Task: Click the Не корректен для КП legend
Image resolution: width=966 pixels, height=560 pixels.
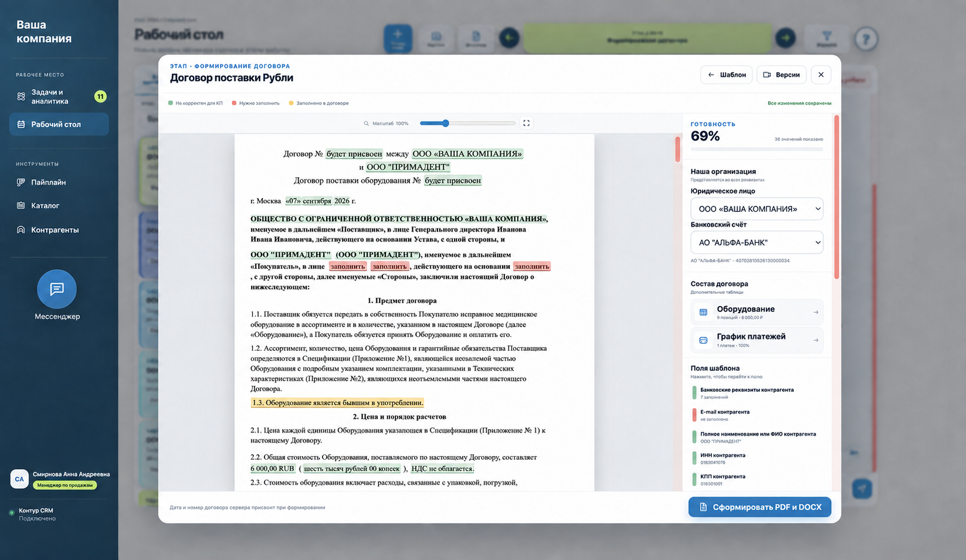Action: [x=195, y=103]
